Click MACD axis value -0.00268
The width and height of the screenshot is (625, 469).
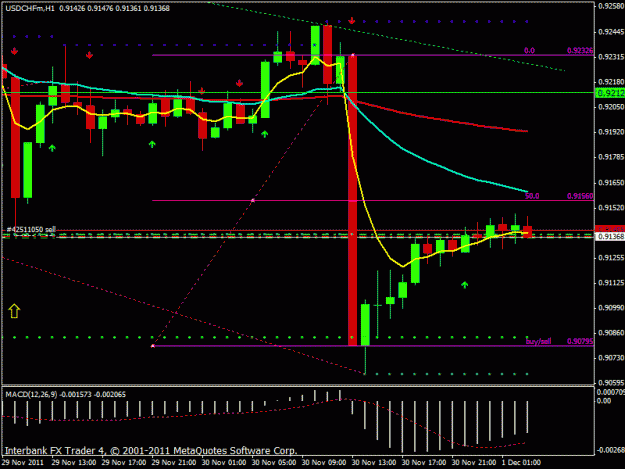pos(611,450)
